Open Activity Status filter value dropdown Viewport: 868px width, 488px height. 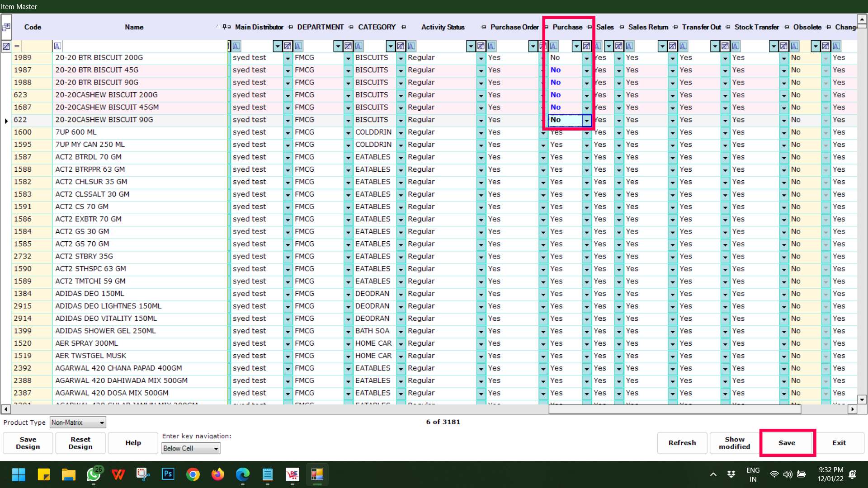(x=471, y=46)
